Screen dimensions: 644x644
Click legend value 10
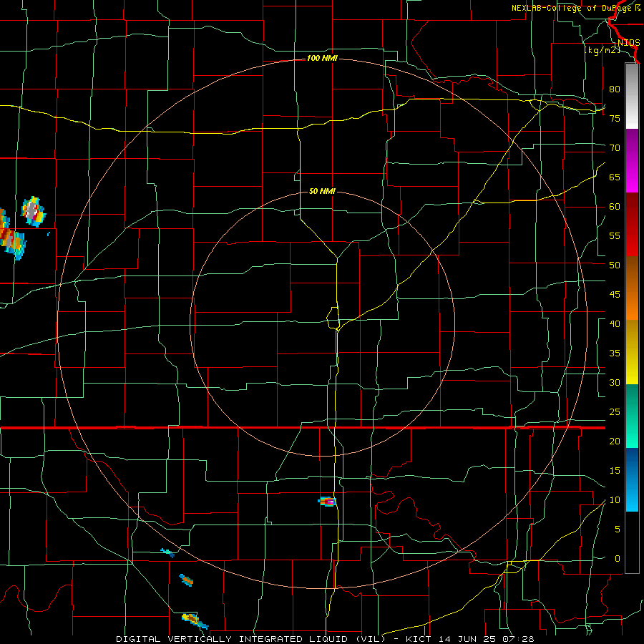click(615, 500)
